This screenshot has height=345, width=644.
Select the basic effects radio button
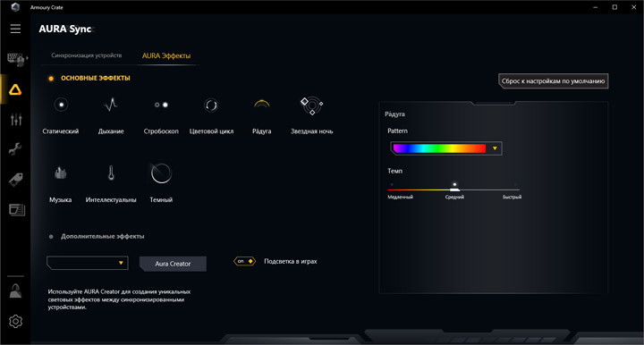(x=51, y=79)
